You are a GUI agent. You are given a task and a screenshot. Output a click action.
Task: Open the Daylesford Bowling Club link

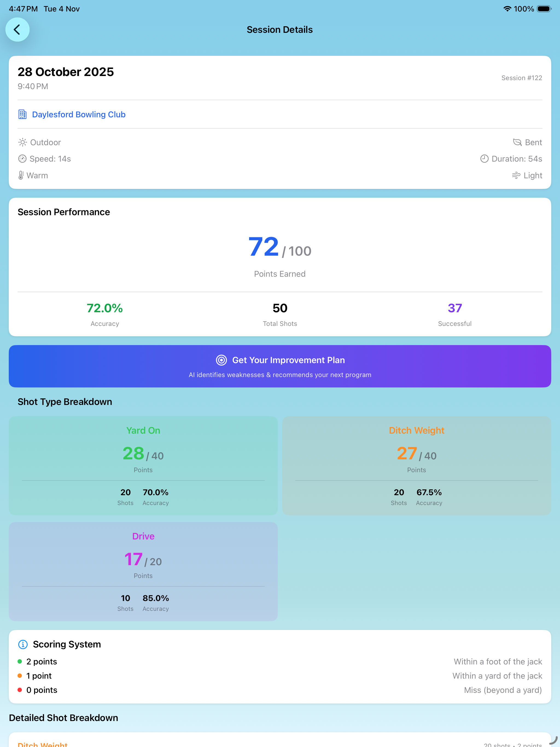(x=79, y=115)
